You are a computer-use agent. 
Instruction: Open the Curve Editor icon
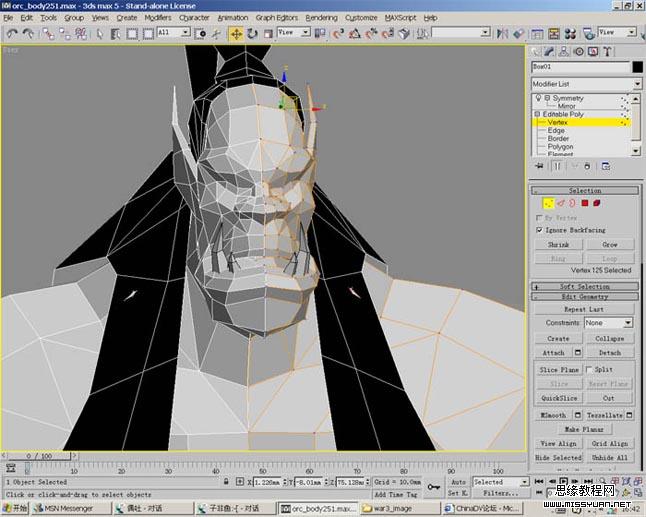click(x=537, y=33)
